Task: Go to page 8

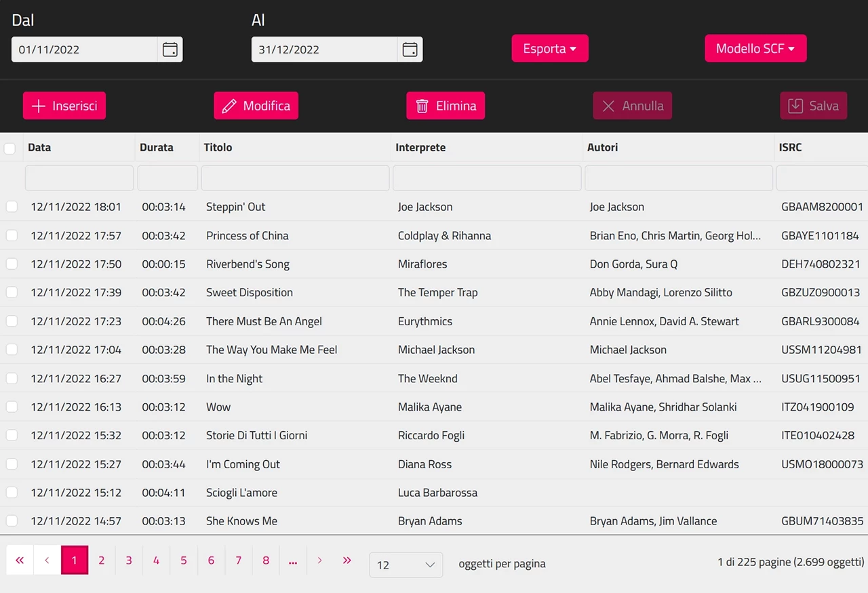Action: coord(266,560)
